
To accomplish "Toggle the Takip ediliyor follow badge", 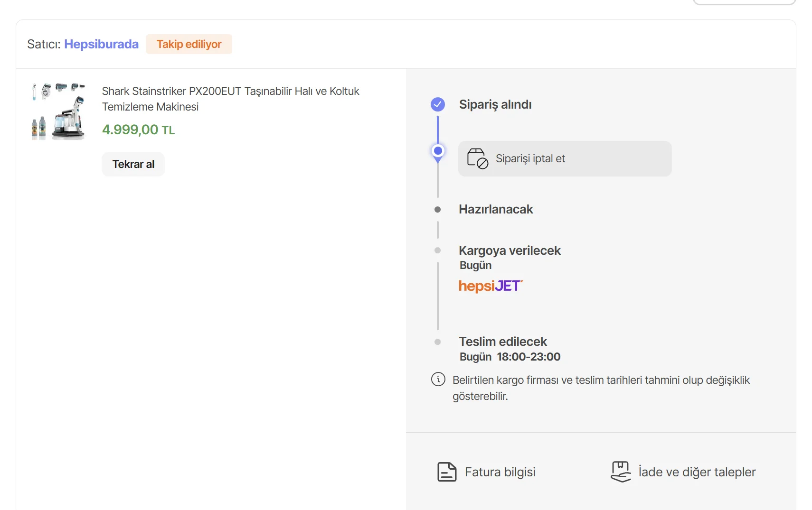I will point(189,44).
